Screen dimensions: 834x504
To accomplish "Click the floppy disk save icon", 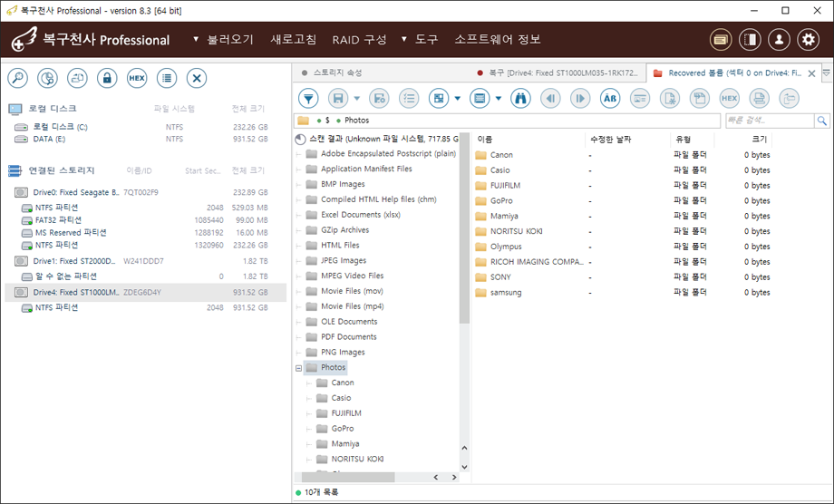I will coord(338,99).
